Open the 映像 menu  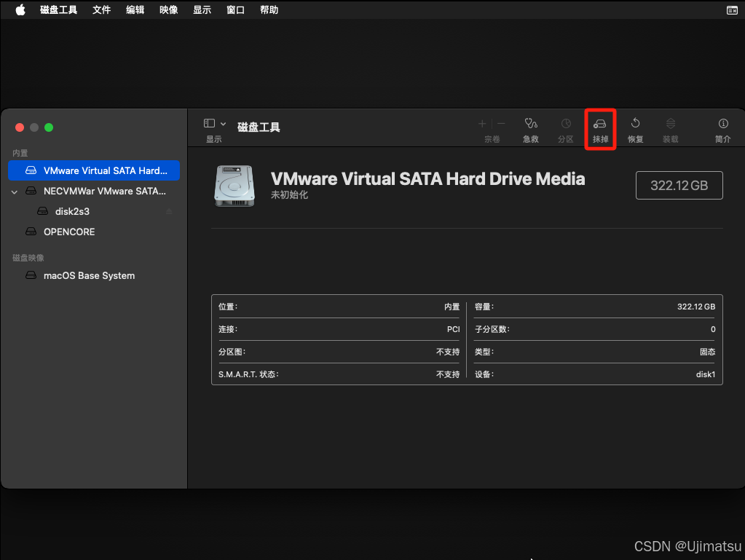169,9
